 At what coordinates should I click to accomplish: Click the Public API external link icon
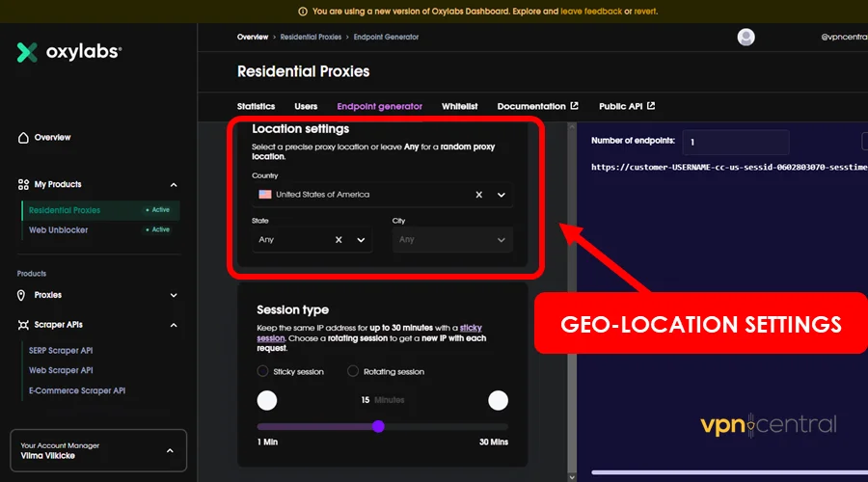(x=651, y=106)
